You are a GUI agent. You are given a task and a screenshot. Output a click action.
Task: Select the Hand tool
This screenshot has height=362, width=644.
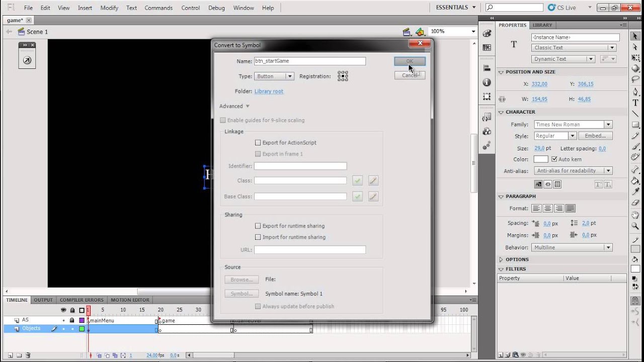point(635,216)
